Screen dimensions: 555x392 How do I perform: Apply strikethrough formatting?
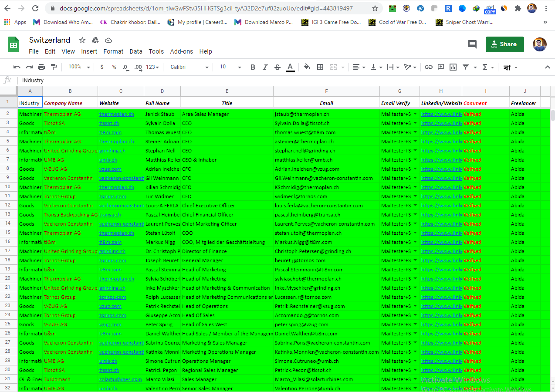[x=277, y=67]
